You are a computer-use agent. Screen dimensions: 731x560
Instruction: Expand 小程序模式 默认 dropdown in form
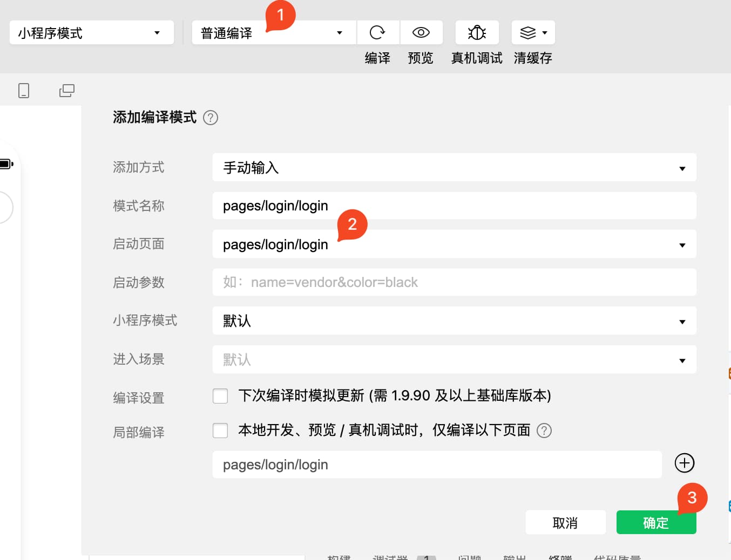454,321
